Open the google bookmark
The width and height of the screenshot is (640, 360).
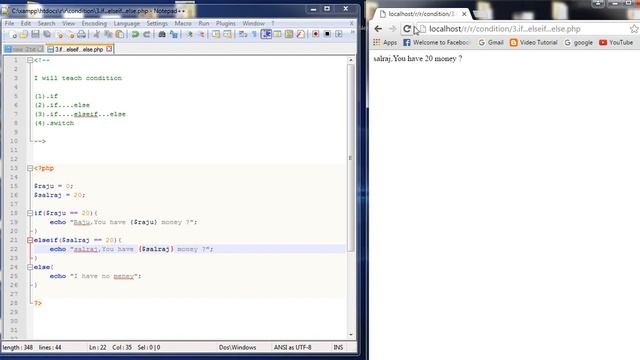pos(578,42)
